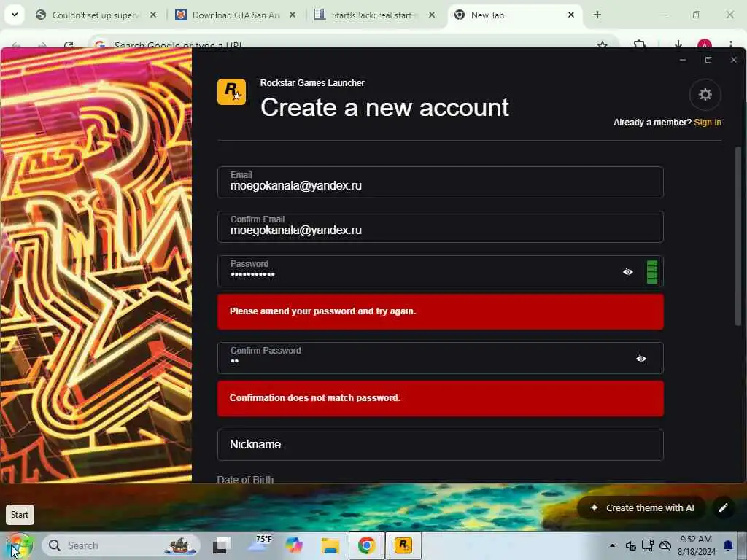Viewport: 747px width, 560px height.
Task: Close the Rockstar Games Launcher window
Action: tap(734, 60)
